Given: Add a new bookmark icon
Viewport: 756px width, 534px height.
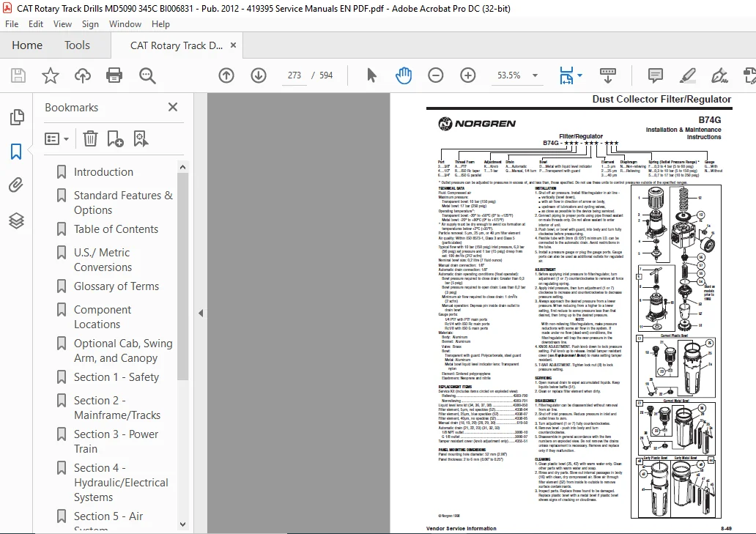Looking at the screenshot, I should [115, 138].
